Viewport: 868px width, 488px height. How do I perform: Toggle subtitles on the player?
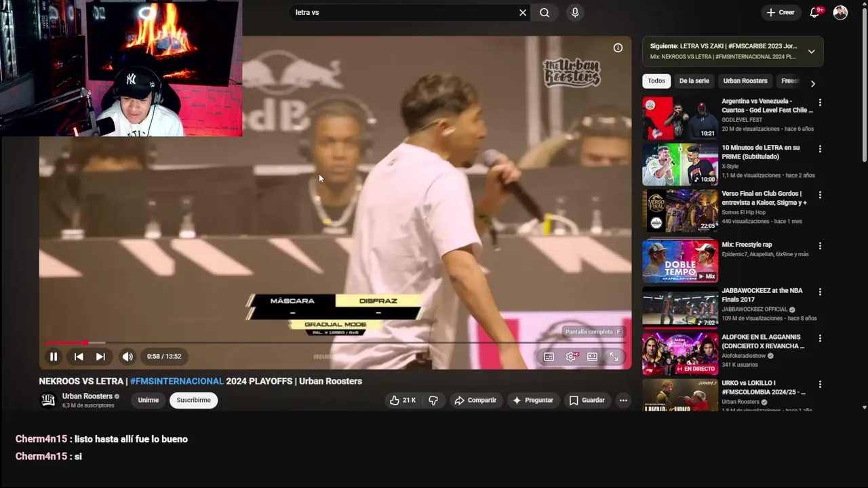549,357
